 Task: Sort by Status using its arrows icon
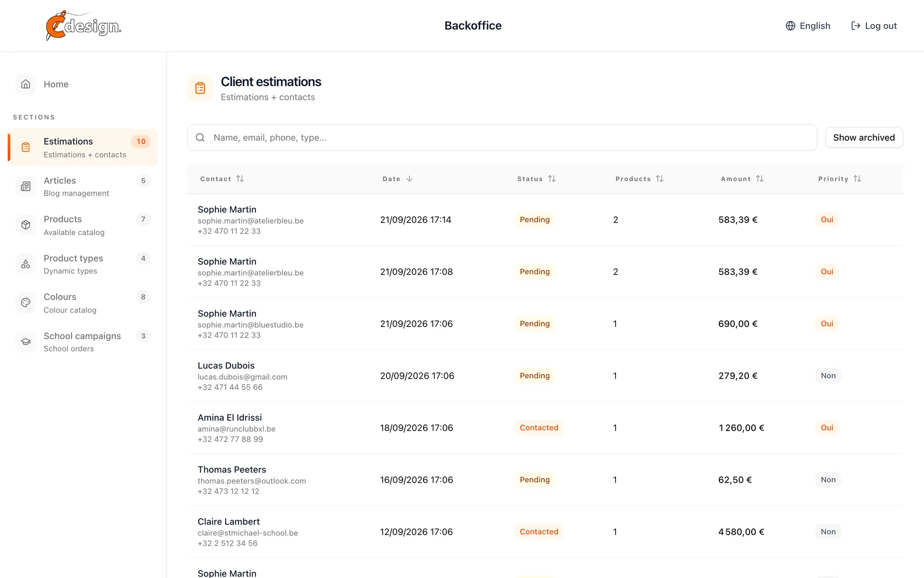click(x=552, y=179)
